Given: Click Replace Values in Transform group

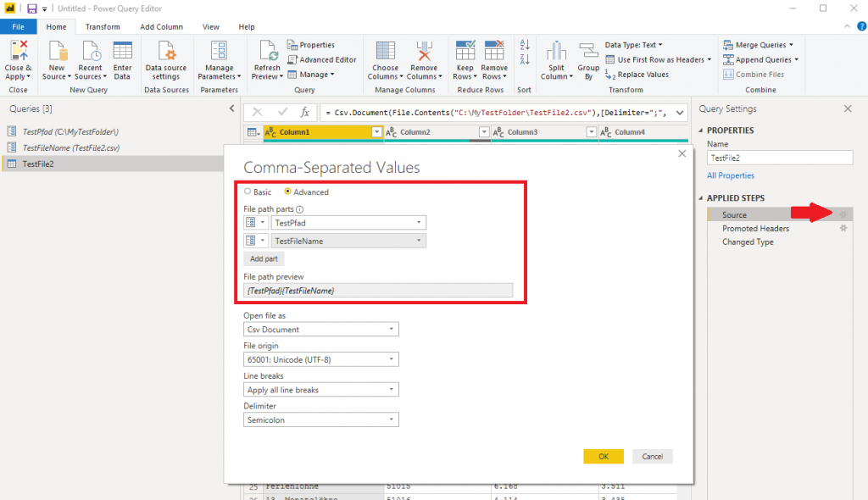Looking at the screenshot, I should 637,75.
